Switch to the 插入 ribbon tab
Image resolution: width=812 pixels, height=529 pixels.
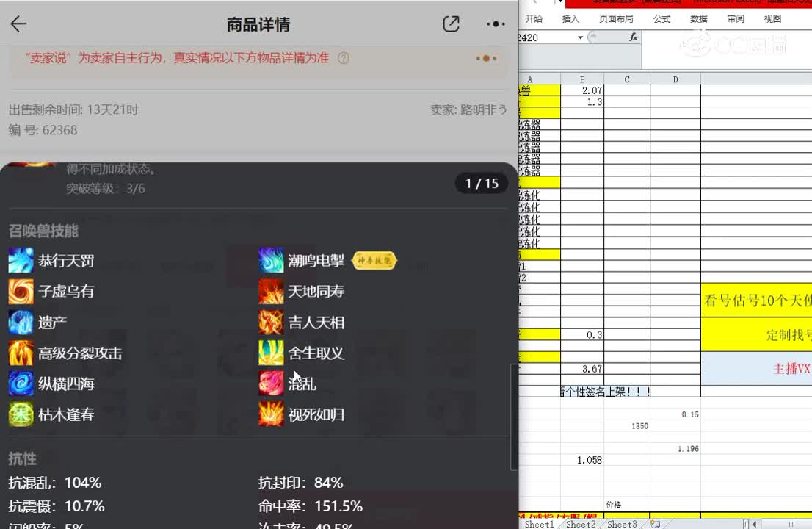[x=572, y=19]
